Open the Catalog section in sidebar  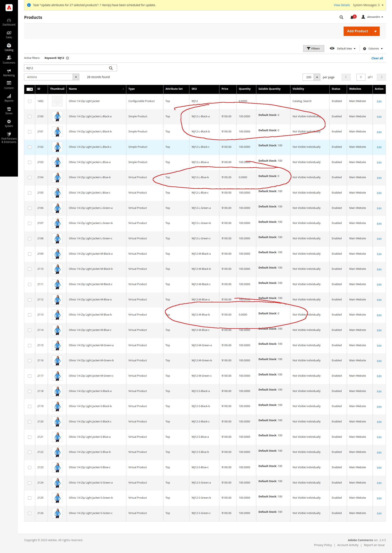coord(9,47)
